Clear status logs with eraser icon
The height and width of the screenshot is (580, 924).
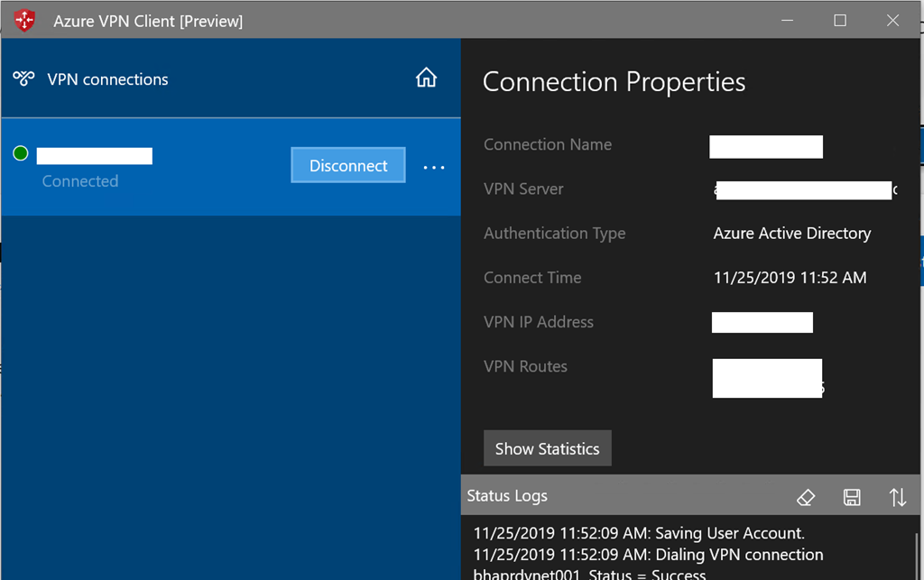[x=806, y=497]
